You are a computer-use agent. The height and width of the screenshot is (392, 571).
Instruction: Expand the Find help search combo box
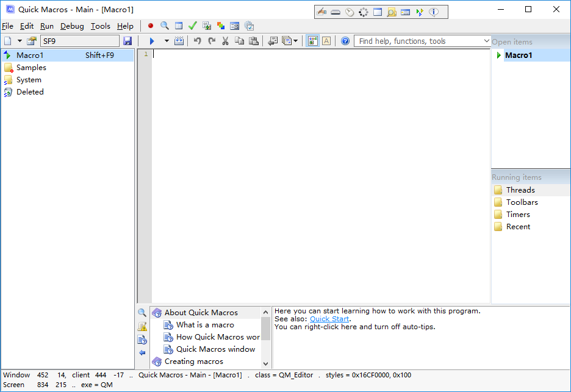coord(486,41)
